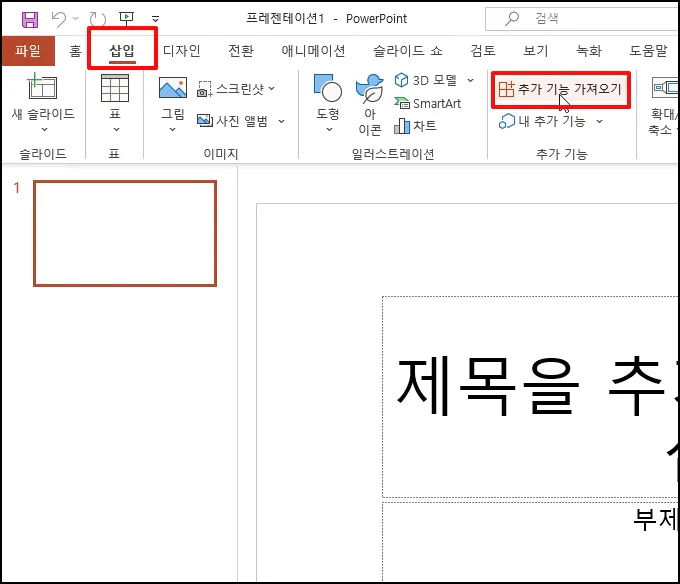
Task: Click the Save icon in quick access toolbar
Action: (30, 19)
